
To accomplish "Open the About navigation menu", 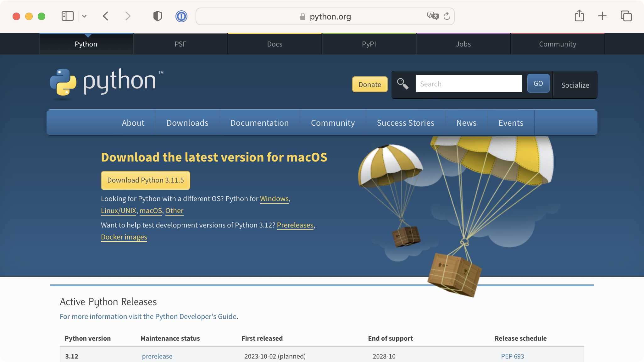I will click(133, 123).
